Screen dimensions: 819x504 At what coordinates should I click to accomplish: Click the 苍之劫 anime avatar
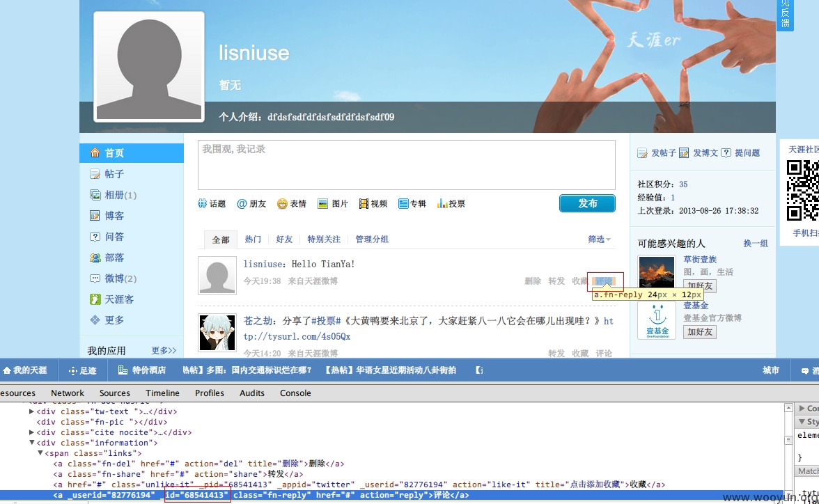[x=217, y=333]
